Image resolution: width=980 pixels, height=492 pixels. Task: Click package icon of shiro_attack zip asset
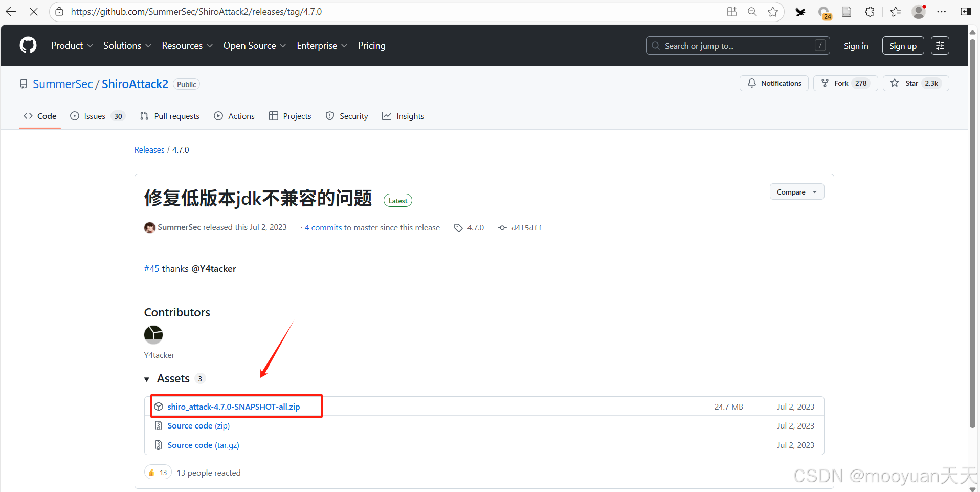coord(159,407)
